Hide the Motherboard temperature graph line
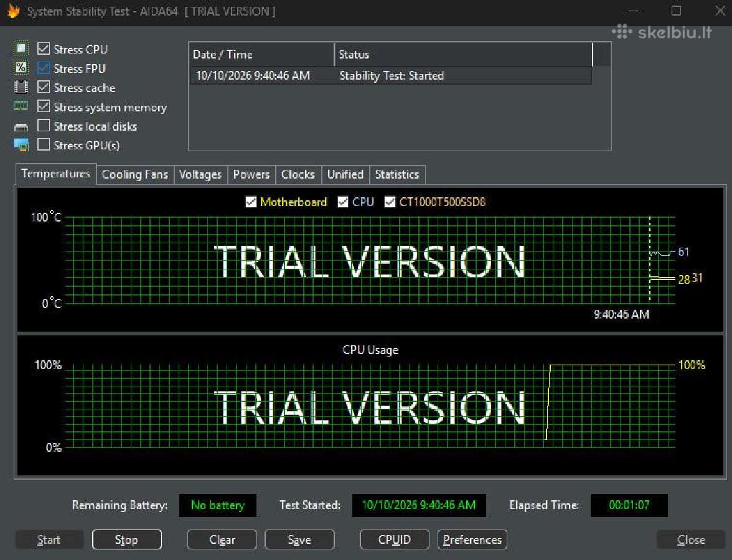Viewport: 732px width, 560px height. coord(251,202)
